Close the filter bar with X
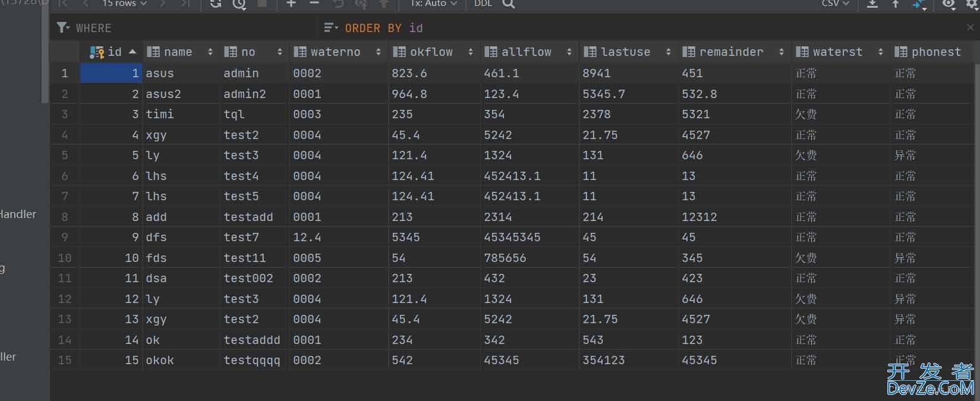This screenshot has width=980, height=401. pyautogui.click(x=970, y=27)
